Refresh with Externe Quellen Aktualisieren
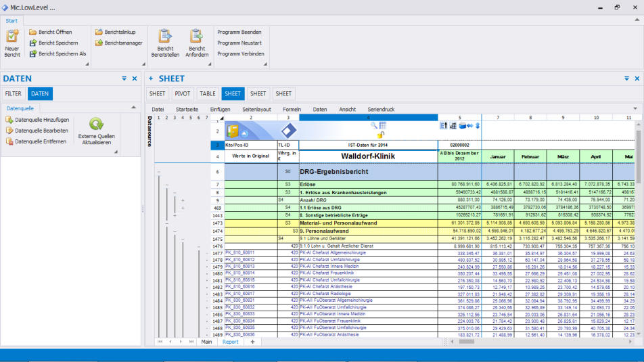The image size is (644, 362). pyautogui.click(x=97, y=124)
